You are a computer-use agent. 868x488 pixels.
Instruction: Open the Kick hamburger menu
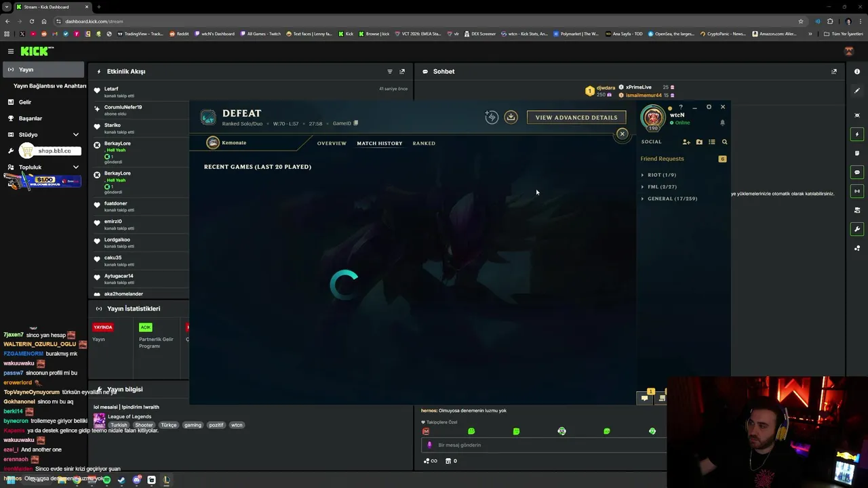click(x=11, y=52)
